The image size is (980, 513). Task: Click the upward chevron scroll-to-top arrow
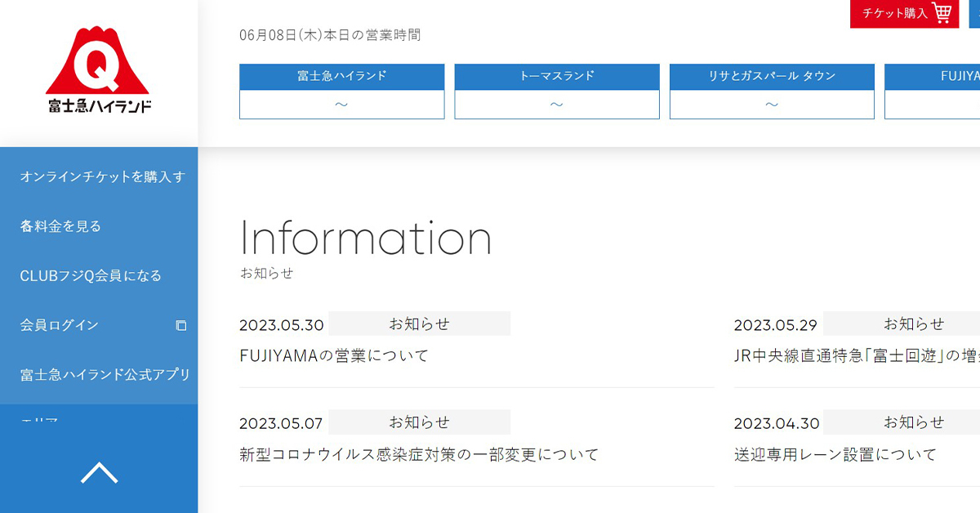click(99, 473)
